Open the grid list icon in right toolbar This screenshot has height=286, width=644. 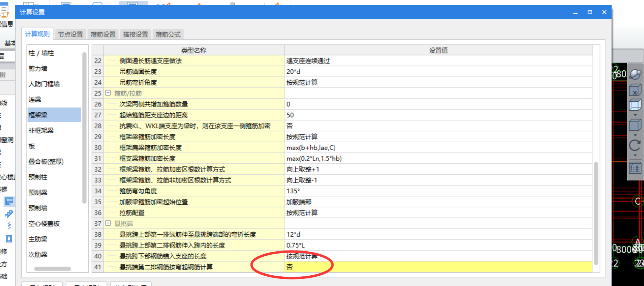click(635, 168)
